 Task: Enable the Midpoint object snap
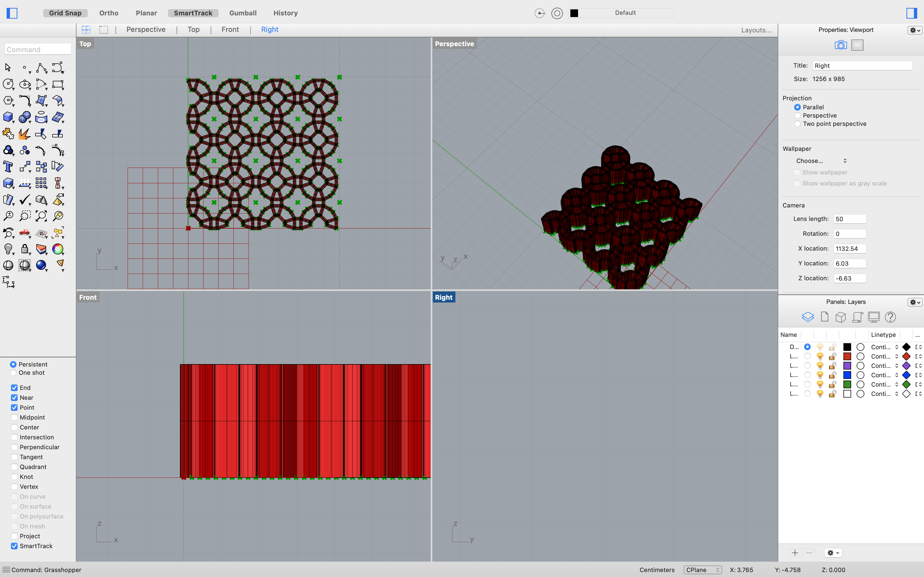point(15,417)
